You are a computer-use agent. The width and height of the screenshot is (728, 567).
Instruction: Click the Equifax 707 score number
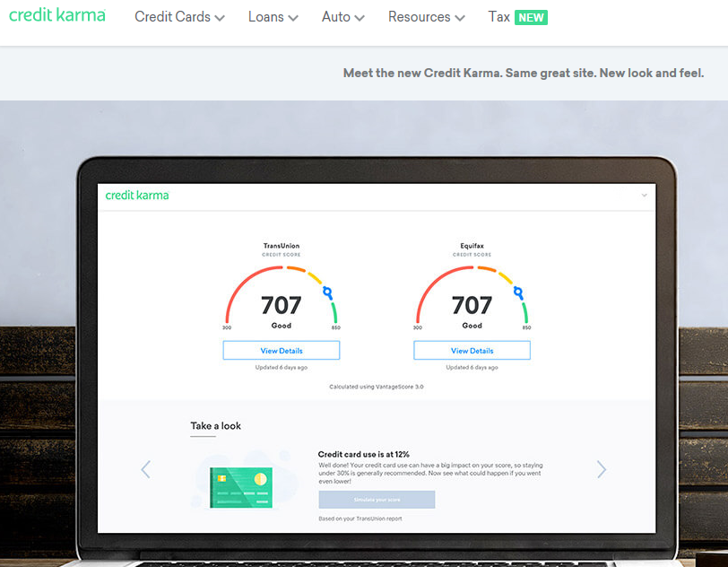[472, 305]
